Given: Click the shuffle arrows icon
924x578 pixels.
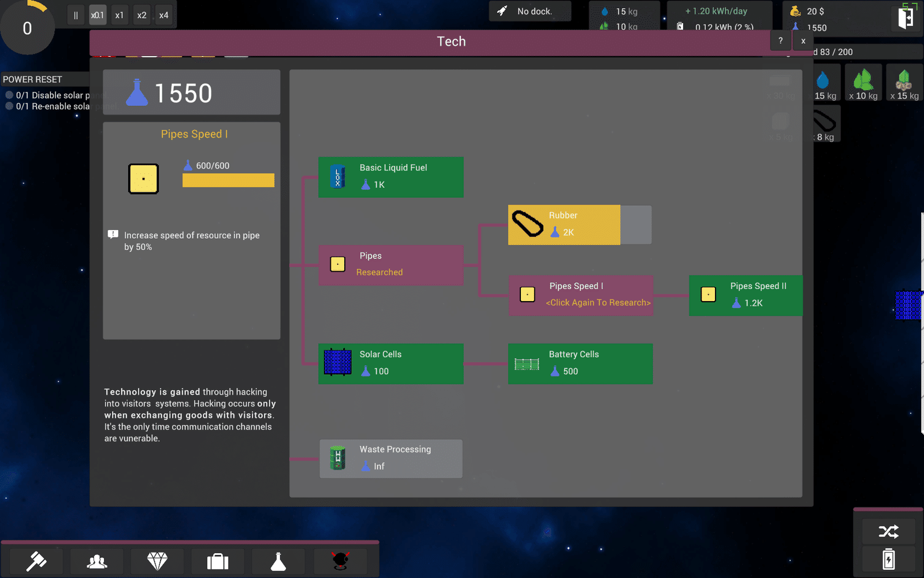Looking at the screenshot, I should pyautogui.click(x=888, y=531).
